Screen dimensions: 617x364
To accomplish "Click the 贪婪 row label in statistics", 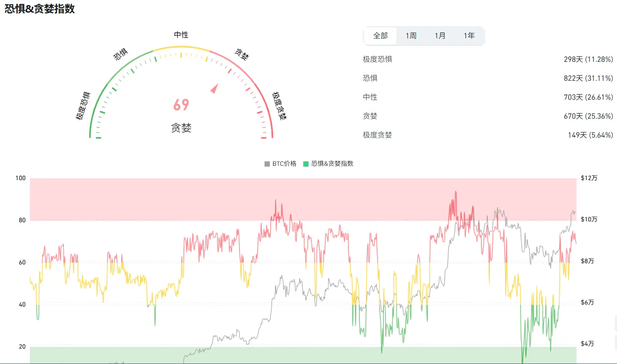I will 370,116.
